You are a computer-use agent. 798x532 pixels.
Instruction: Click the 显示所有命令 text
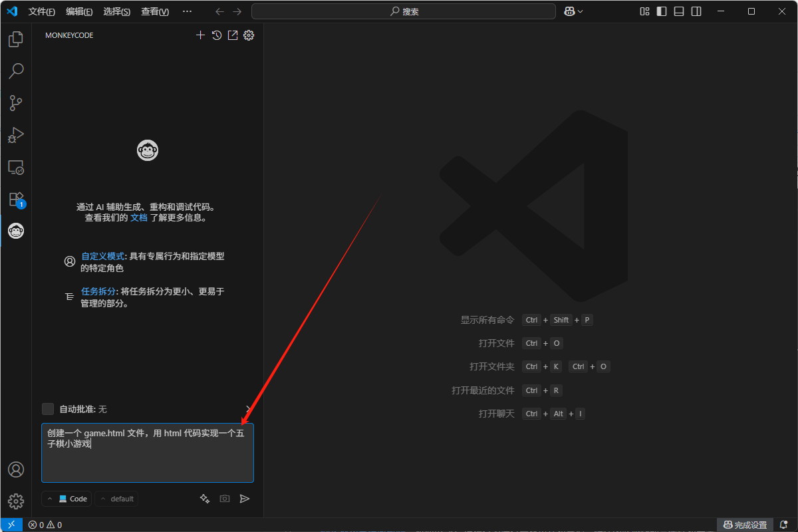[x=487, y=320]
